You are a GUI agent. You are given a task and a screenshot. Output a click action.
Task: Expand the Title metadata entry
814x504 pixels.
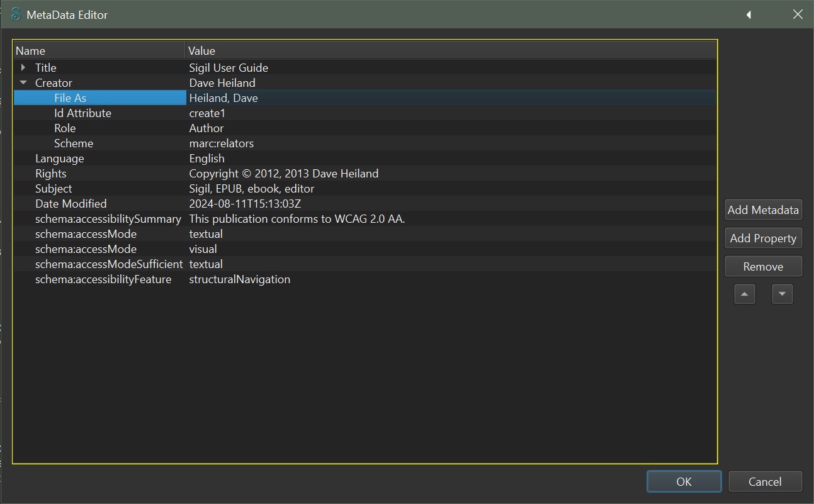pos(23,67)
